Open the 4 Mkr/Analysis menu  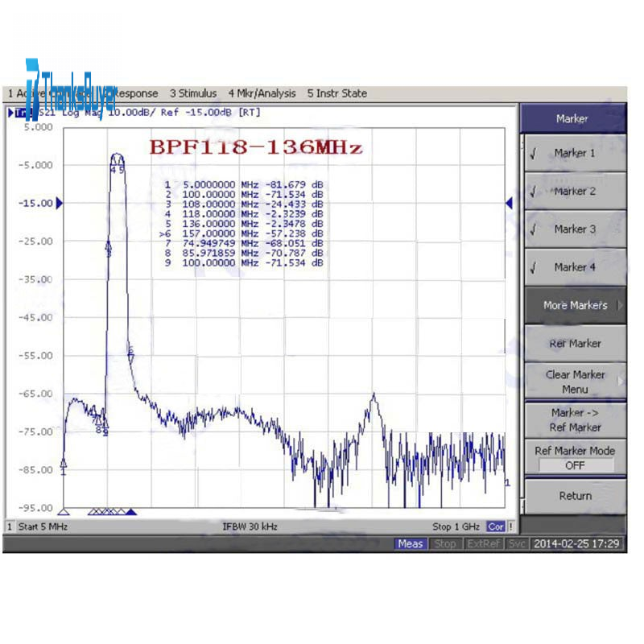pos(262,93)
